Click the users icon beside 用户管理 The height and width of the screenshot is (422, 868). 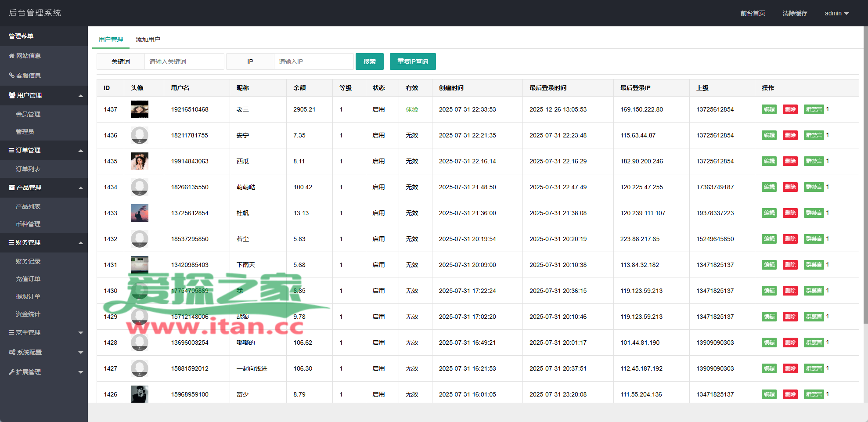(12, 95)
